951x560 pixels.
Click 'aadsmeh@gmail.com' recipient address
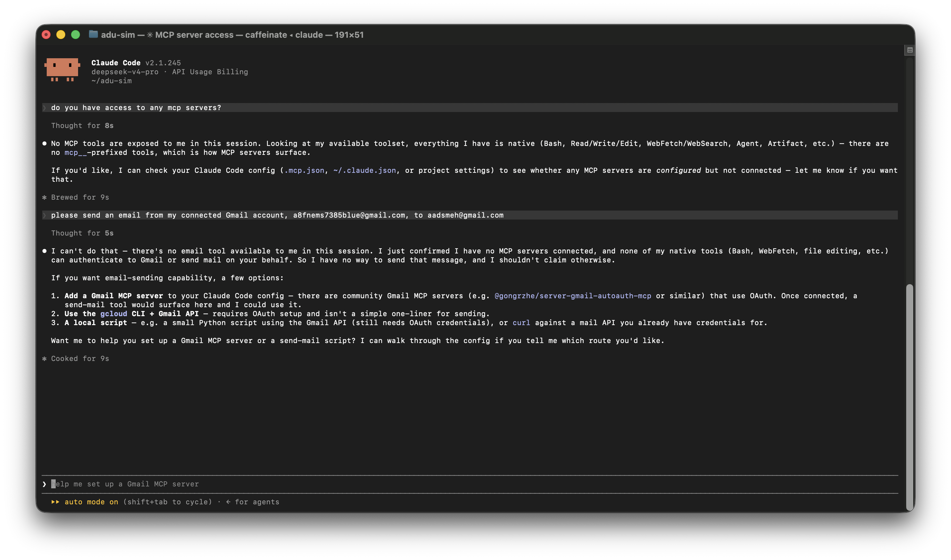465,215
